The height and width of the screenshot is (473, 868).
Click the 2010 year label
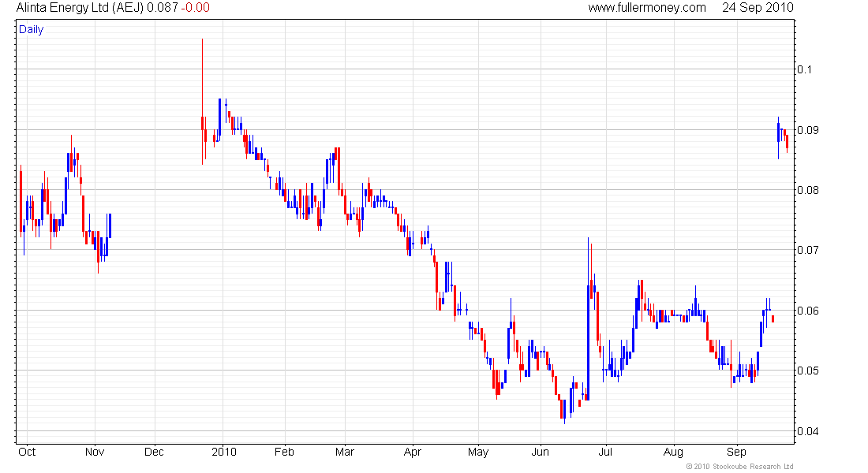click(223, 452)
